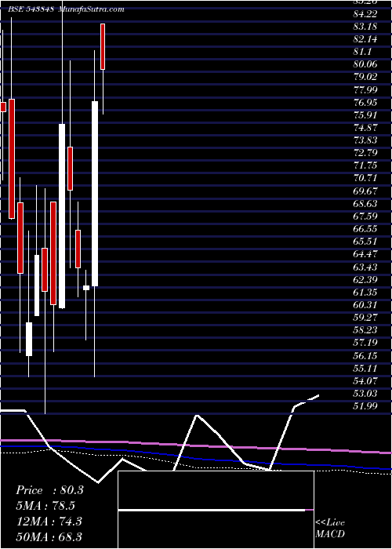Click the 77.99 price axis label

(366, 89)
